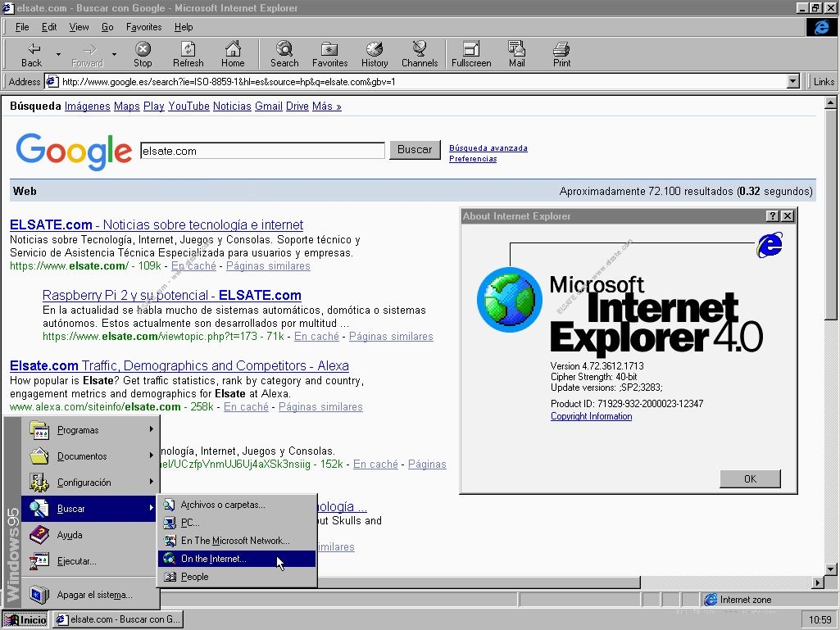The image size is (840, 630).
Task: Click OK in About Internet Explorer dialog
Action: coord(749,478)
